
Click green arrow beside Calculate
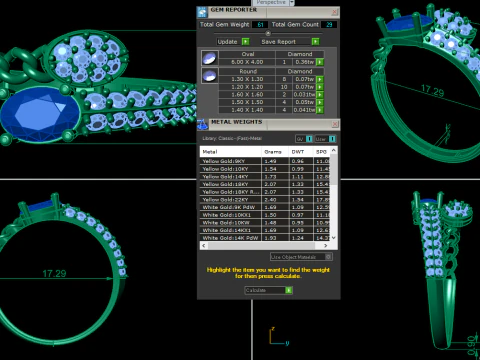289,290
